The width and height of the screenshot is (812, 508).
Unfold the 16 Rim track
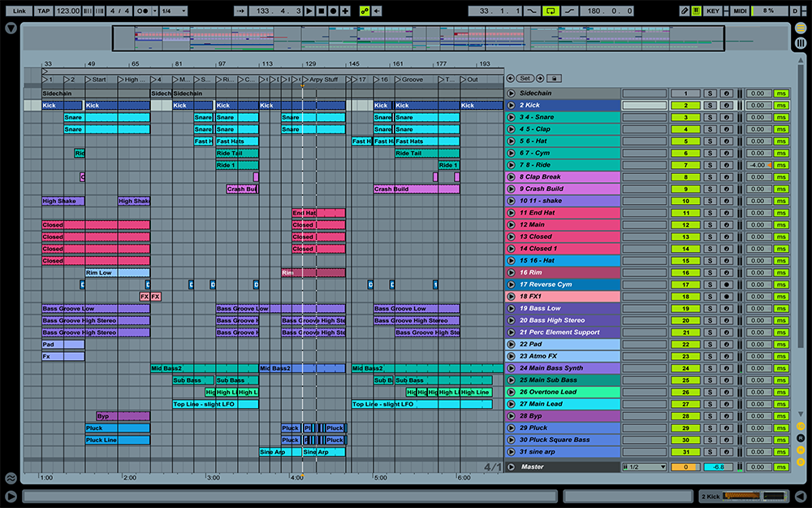(511, 272)
